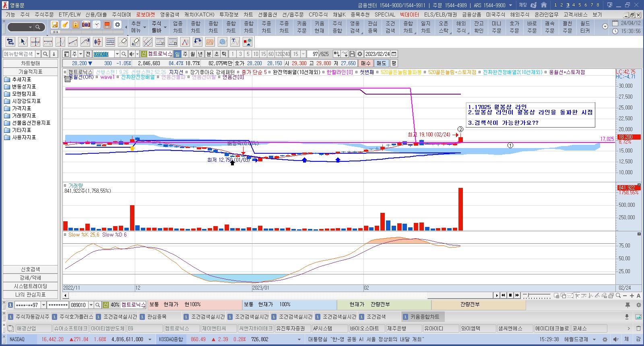Click the blue 매도 sell button
The image size is (644, 346).
[381, 63]
